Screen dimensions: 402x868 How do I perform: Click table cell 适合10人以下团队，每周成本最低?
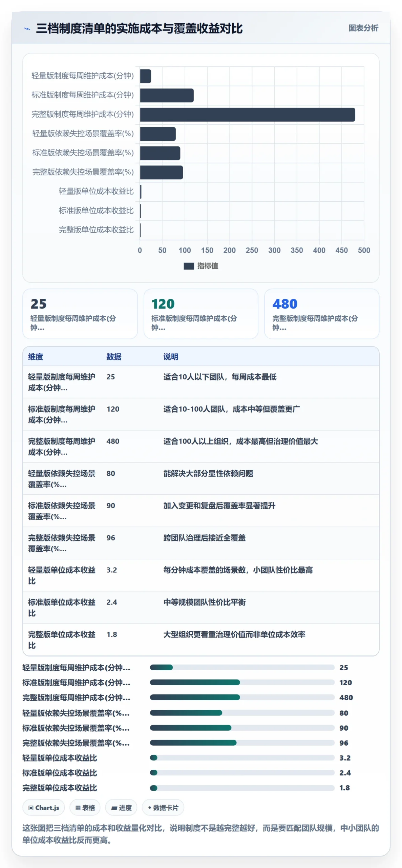click(220, 377)
